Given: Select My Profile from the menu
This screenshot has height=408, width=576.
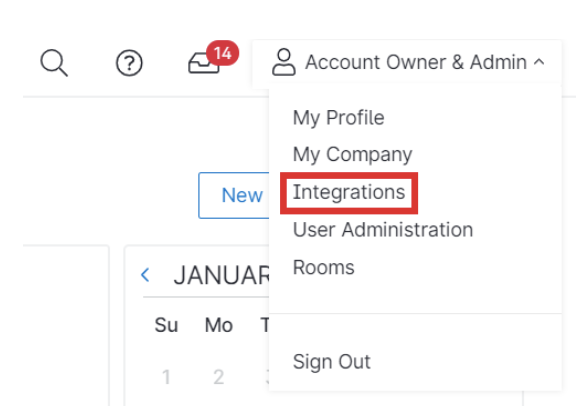Looking at the screenshot, I should pyautogui.click(x=338, y=118).
